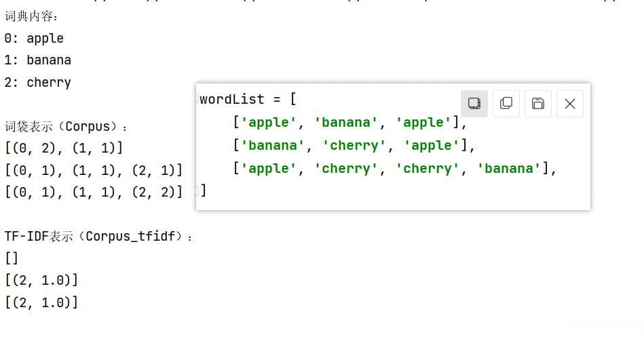Click the '词典内容' heading text

coord(32,16)
